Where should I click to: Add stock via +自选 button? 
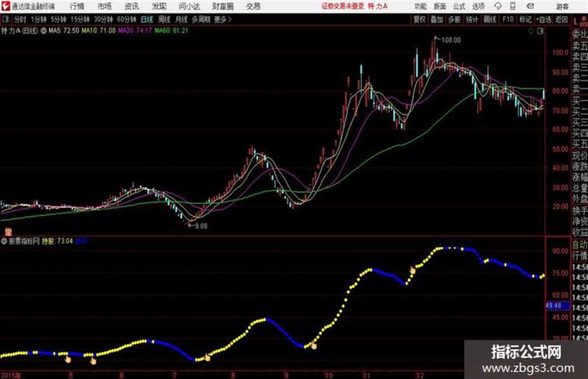[x=543, y=19]
